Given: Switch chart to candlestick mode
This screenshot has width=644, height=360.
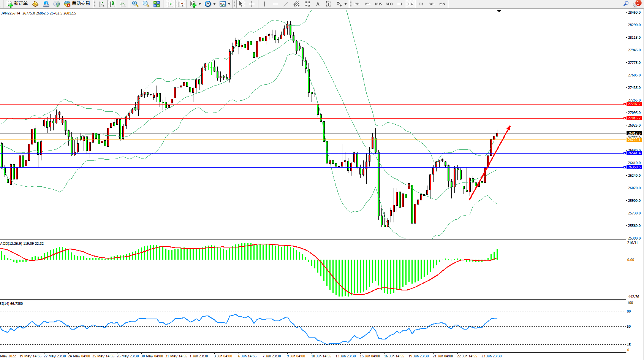Looking at the screenshot, I should point(112,4).
